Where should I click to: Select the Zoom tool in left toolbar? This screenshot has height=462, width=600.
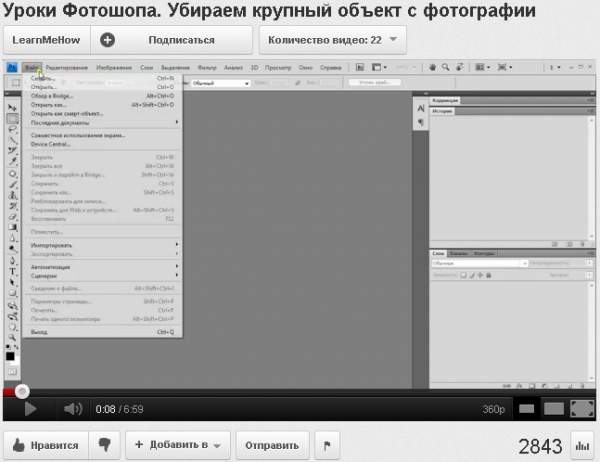12,338
